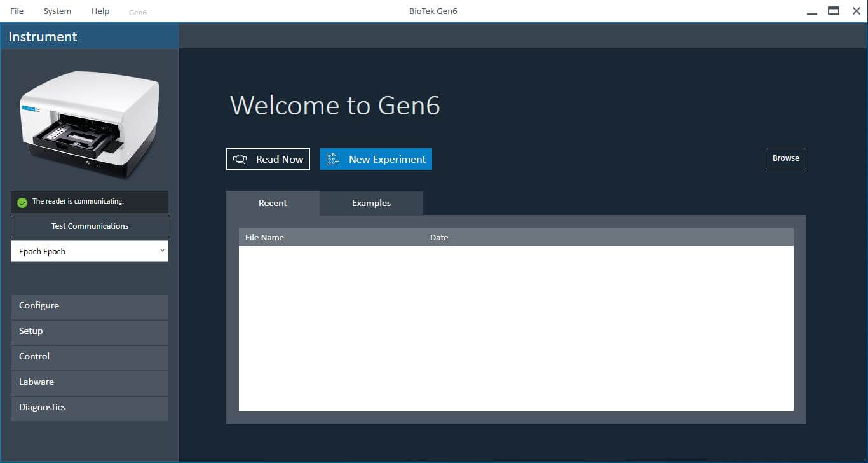Switch to the Examples tab

click(x=371, y=203)
